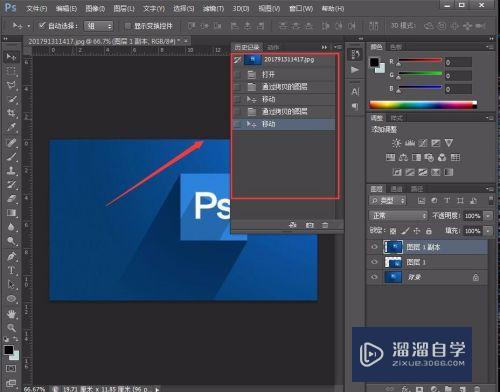Open the layer filter 类型 dropdown
Image resolution: width=500 pixels, height=392 pixels.
[x=388, y=200]
